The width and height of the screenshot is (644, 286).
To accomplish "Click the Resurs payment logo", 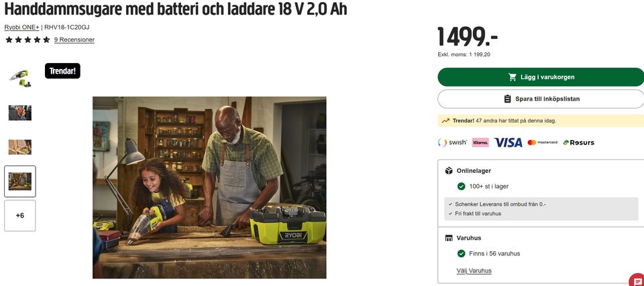I will click(x=578, y=143).
